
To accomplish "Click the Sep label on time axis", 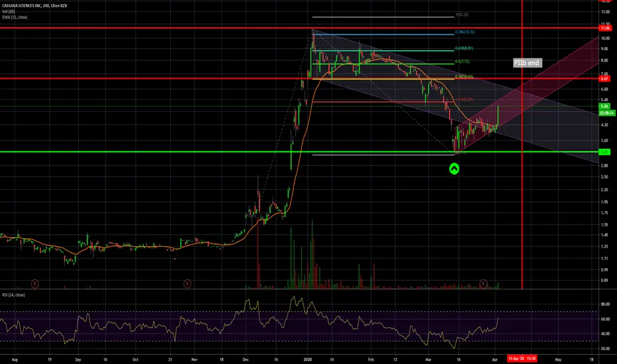I will click(78, 359).
